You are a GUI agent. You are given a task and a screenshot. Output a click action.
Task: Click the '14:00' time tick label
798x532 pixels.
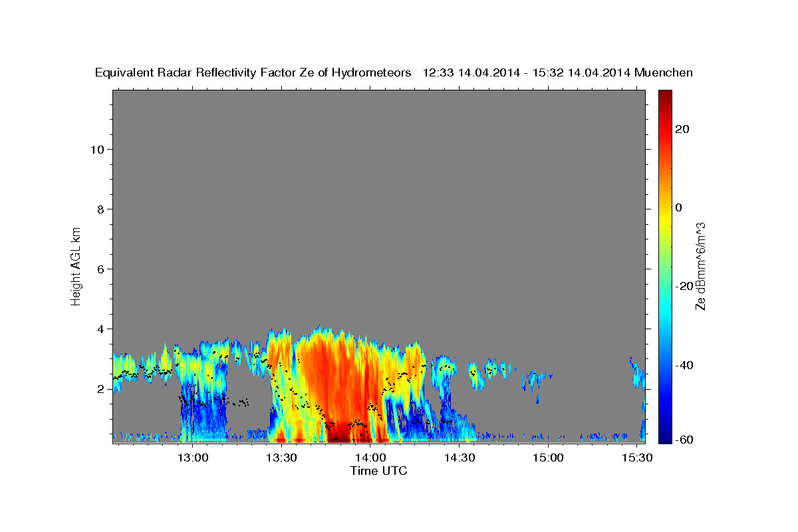point(370,458)
